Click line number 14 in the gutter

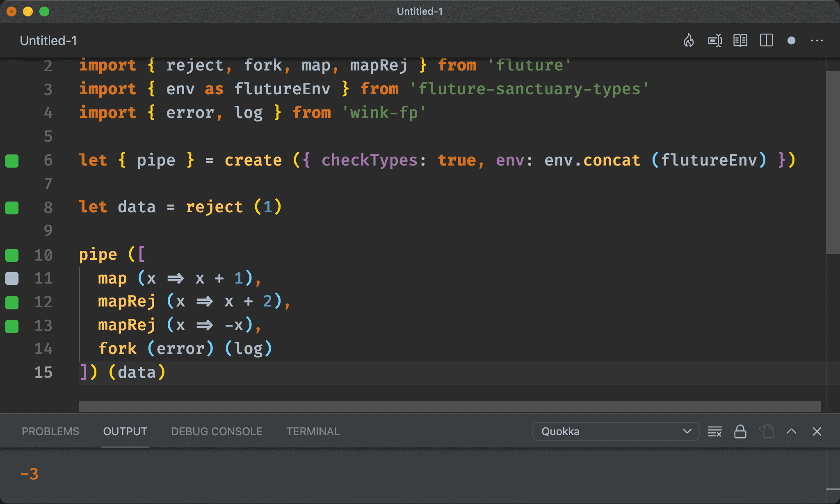pyautogui.click(x=43, y=349)
